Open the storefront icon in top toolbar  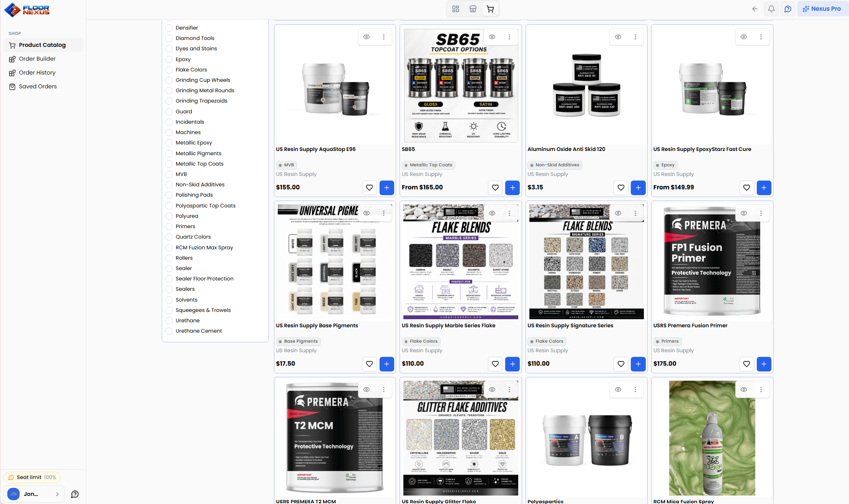473,9
